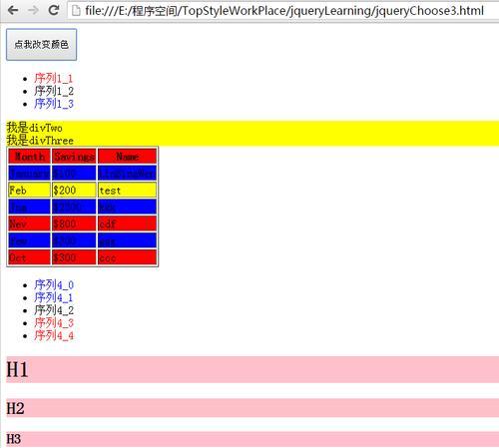Select list item 序列4_0

coord(54,285)
